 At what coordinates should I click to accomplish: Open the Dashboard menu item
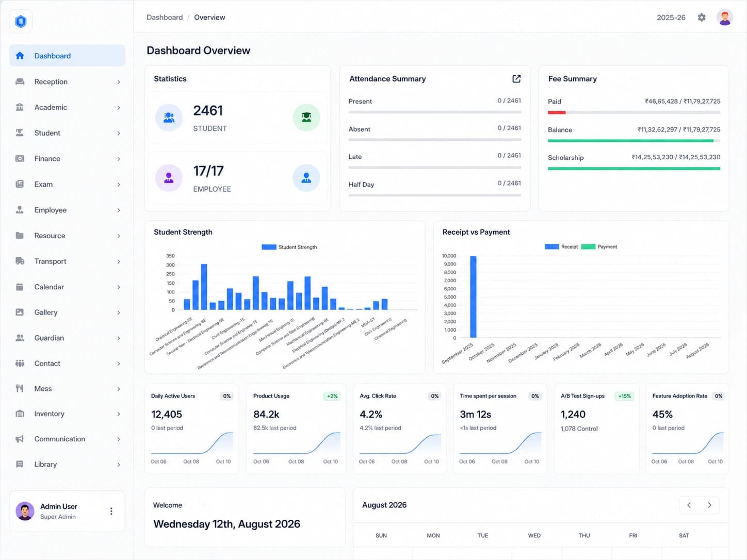pos(67,56)
